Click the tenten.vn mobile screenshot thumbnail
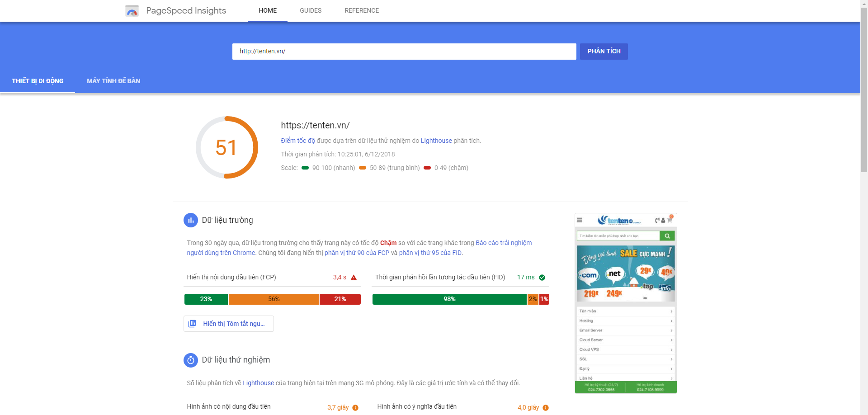 (x=626, y=303)
